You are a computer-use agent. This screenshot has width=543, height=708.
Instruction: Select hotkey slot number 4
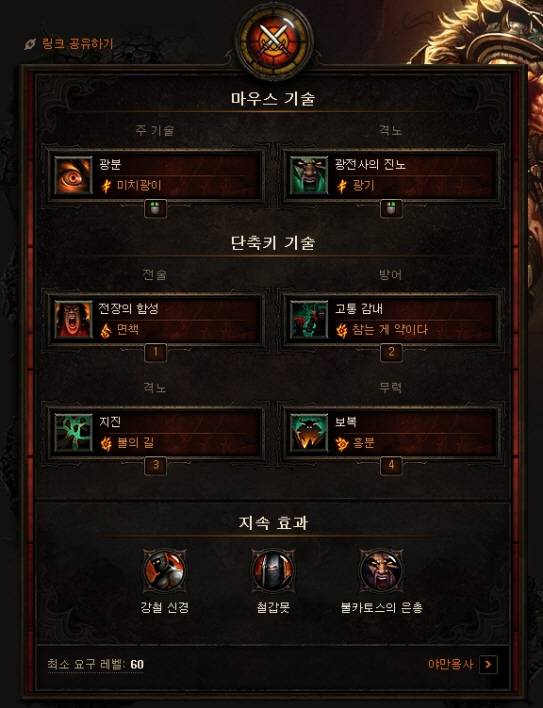[391, 465]
